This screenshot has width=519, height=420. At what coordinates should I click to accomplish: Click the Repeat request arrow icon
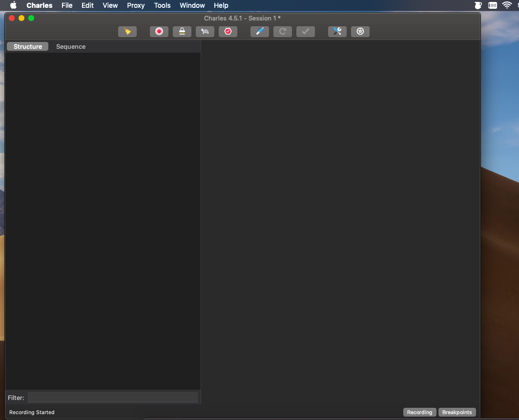point(283,31)
